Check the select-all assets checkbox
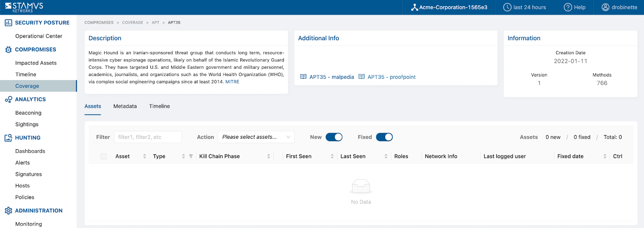Image resolution: width=644 pixels, height=228 pixels. [103, 156]
